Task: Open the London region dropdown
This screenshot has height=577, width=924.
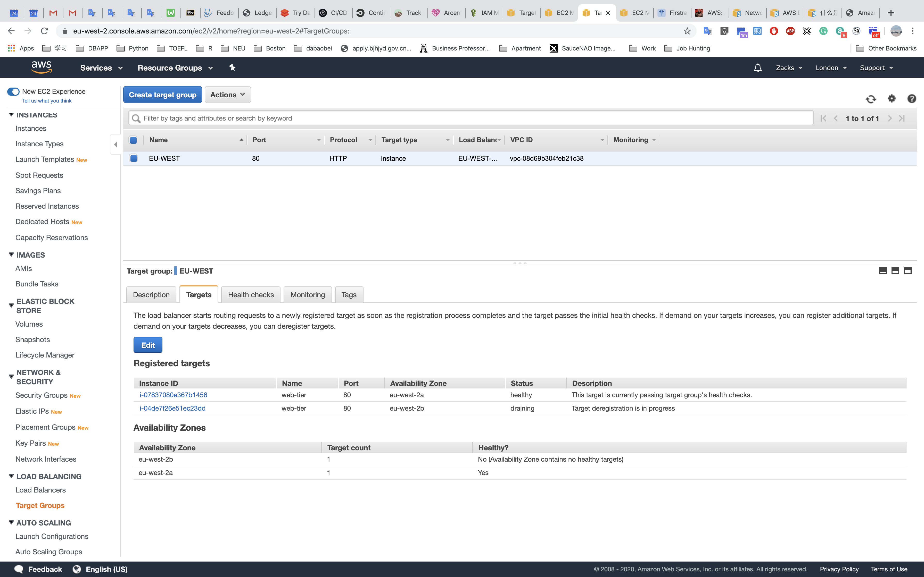Action: [x=831, y=68]
